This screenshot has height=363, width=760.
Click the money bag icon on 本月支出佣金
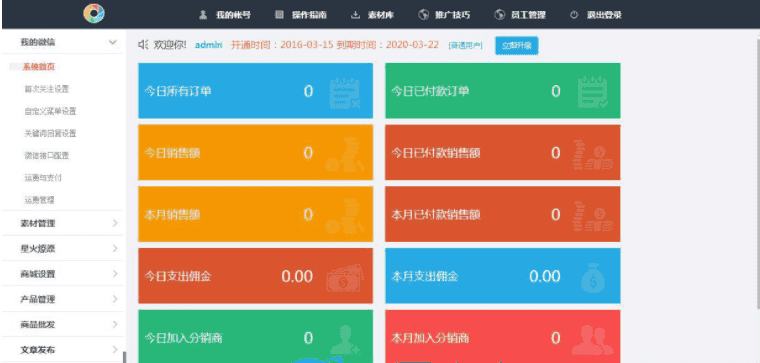click(x=593, y=278)
